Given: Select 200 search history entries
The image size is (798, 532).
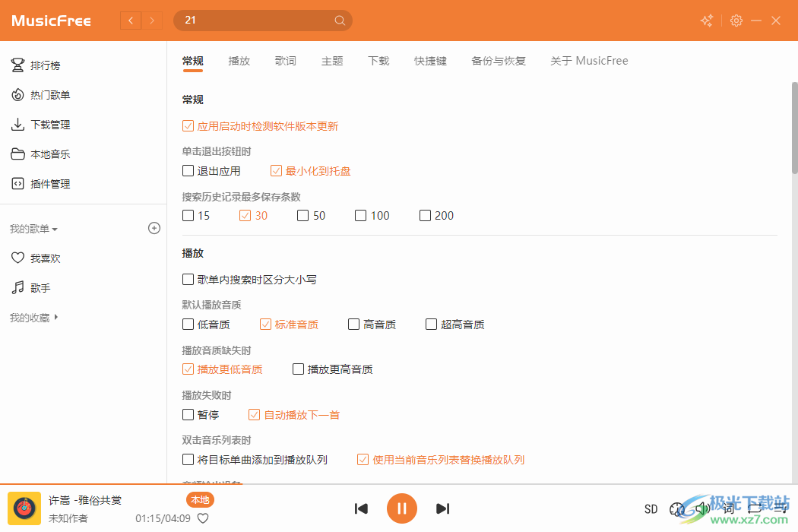Looking at the screenshot, I should (437, 215).
